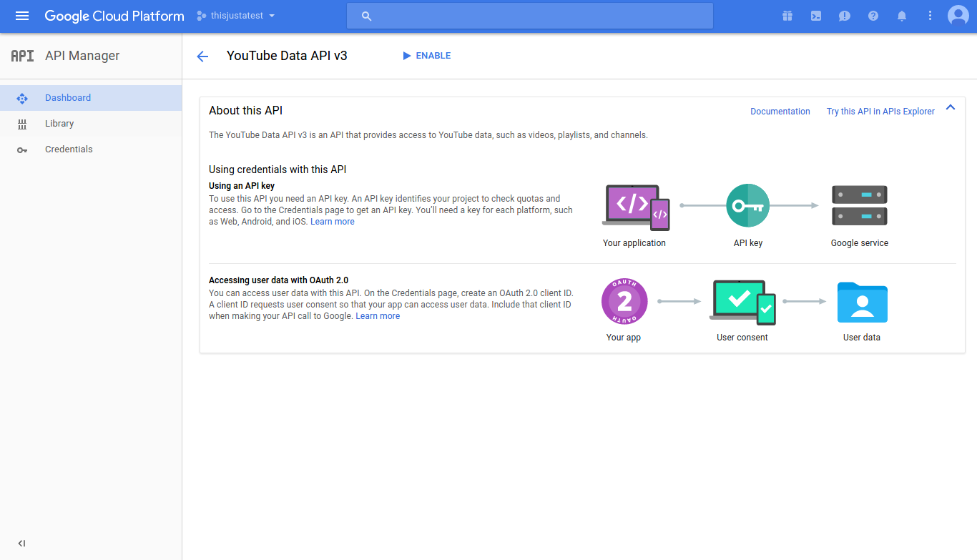
Task: Collapse the About this API panel
Action: pyautogui.click(x=951, y=108)
